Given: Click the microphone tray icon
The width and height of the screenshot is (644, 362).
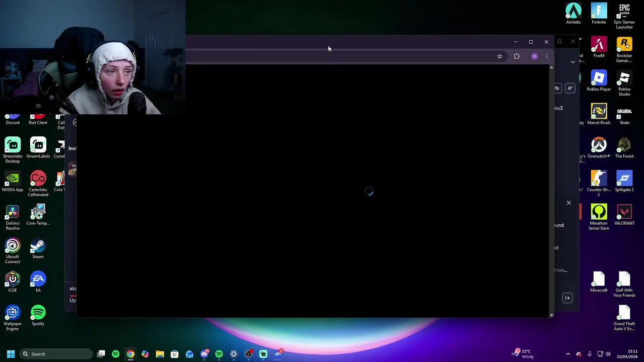Looking at the screenshot, I should (590, 354).
